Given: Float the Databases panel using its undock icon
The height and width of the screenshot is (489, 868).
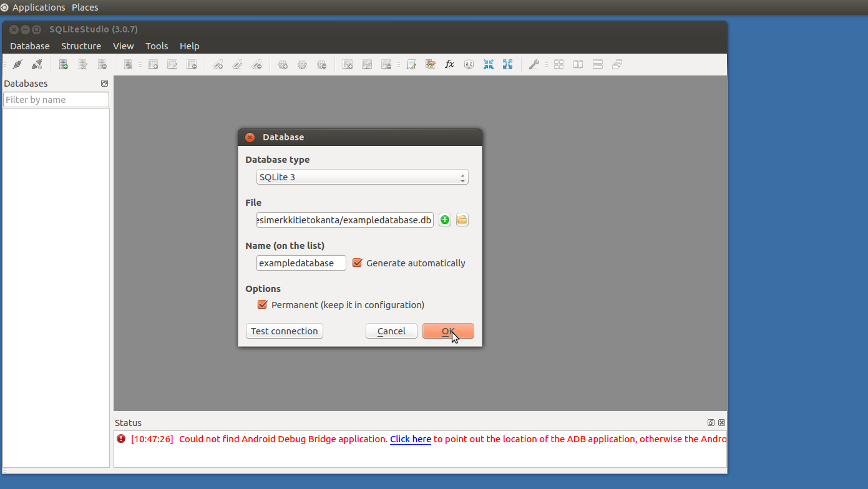Looking at the screenshot, I should [104, 84].
